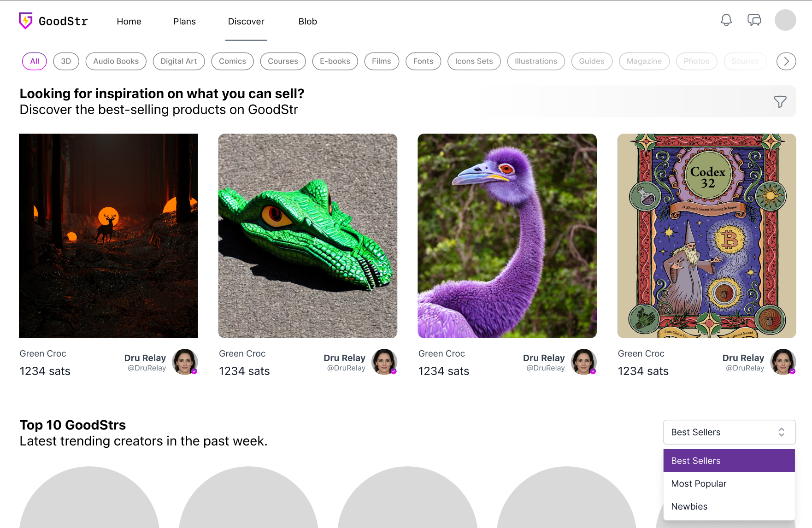This screenshot has height=528, width=812.
Task: Open Dru Relay name under the Codex 32 poster
Action: tap(744, 358)
